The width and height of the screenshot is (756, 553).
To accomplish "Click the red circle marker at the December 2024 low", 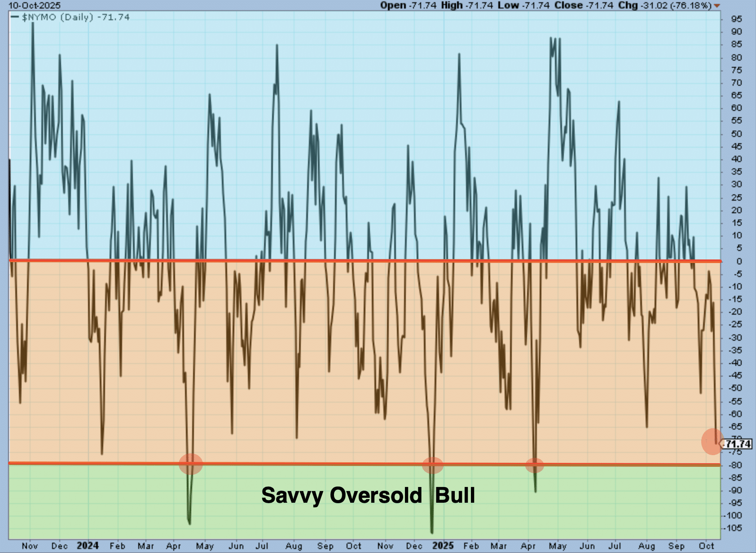I will 432,465.
